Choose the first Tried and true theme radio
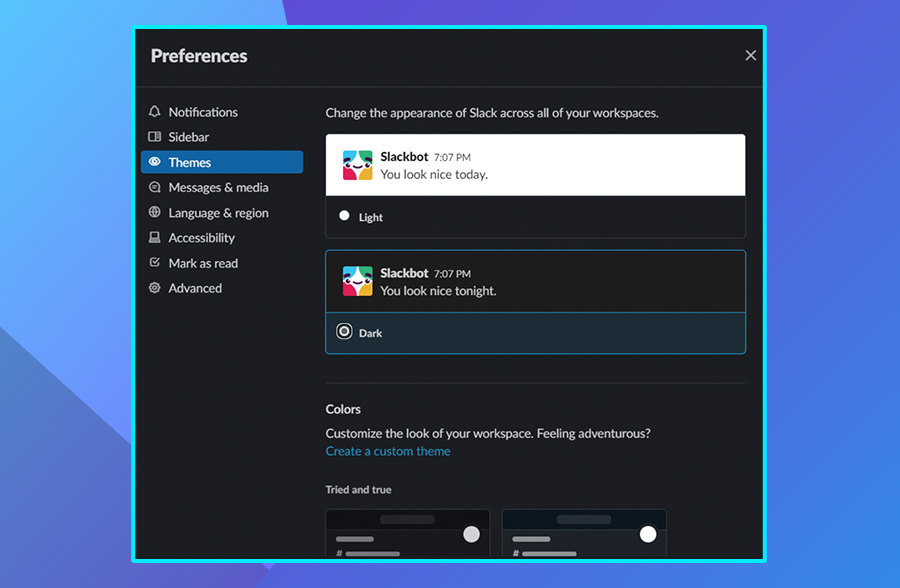900x588 pixels. 471,535
